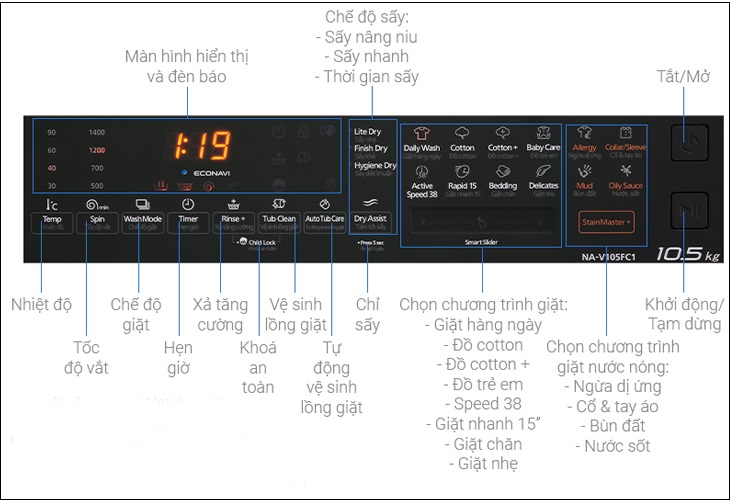
Task: Select the Daily Wash program icon
Action: tap(421, 134)
